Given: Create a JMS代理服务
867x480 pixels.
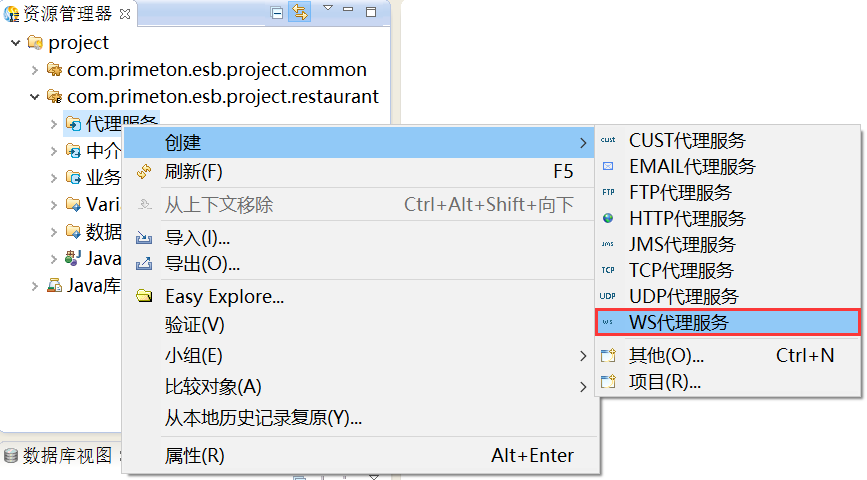Looking at the screenshot, I should [x=728, y=244].
